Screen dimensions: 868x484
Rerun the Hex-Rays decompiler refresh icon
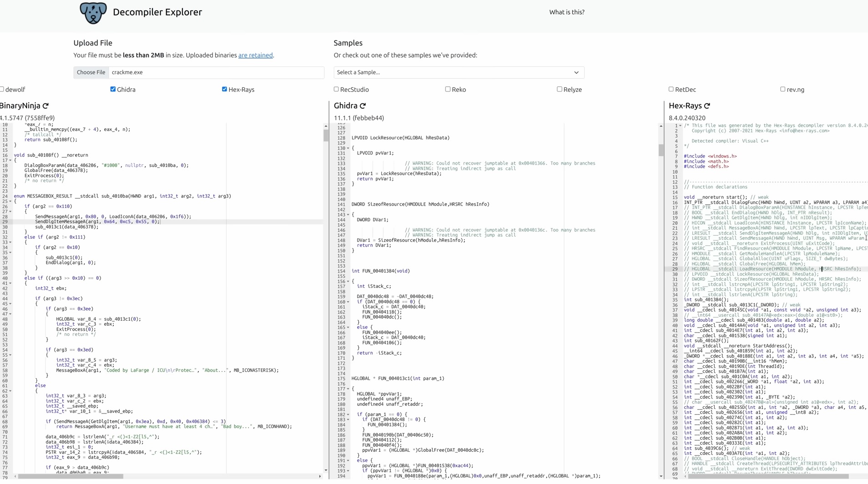[707, 106]
